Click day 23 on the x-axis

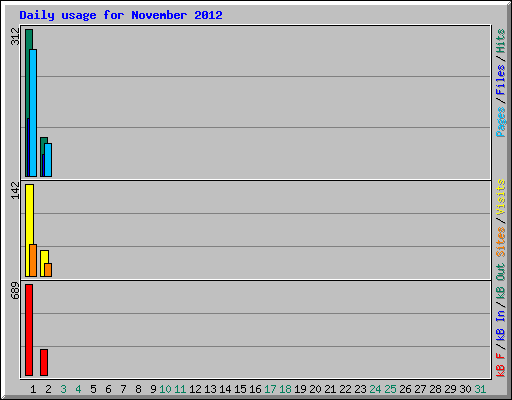coord(360,389)
